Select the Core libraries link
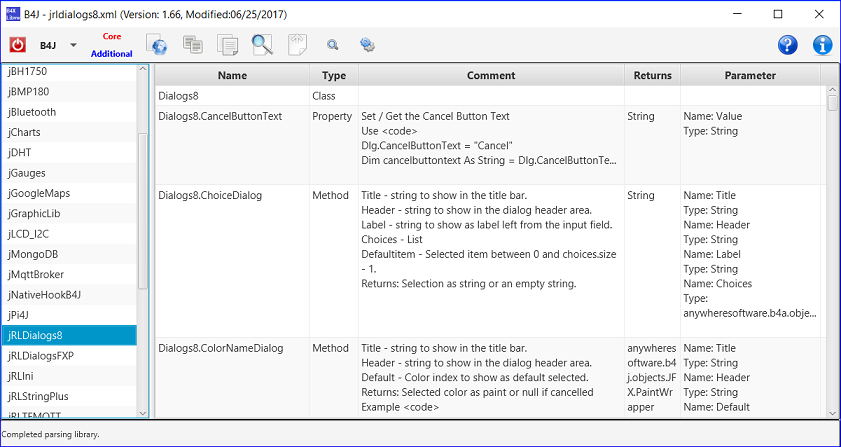Screen dimensions: 841x447 (x=112, y=36)
